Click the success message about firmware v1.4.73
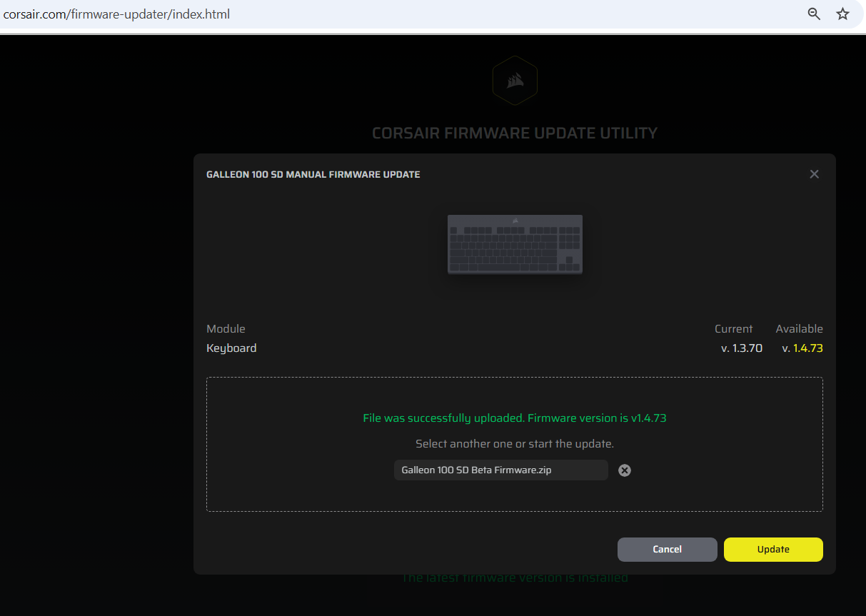The image size is (866, 616). click(515, 418)
